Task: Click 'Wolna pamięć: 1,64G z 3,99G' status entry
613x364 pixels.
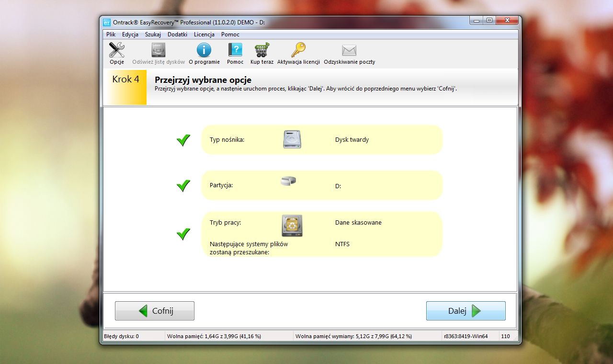Action: (x=214, y=336)
